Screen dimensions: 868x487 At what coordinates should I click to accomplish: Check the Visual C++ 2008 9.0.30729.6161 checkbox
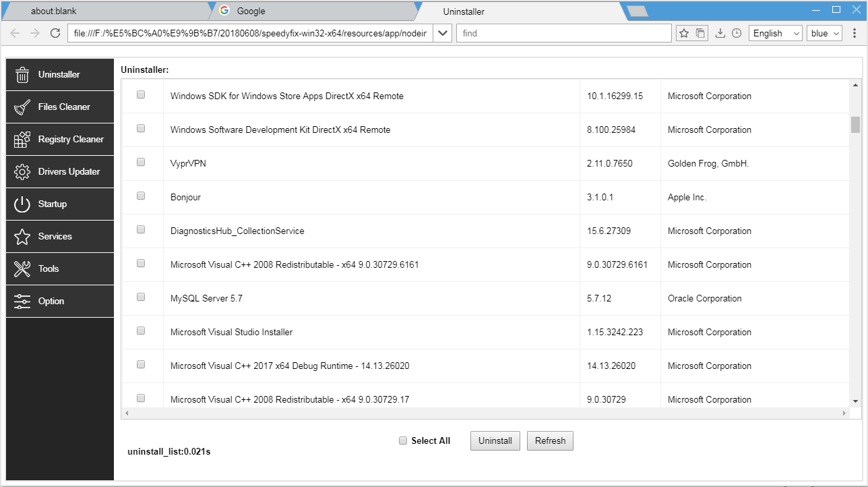pyautogui.click(x=141, y=263)
